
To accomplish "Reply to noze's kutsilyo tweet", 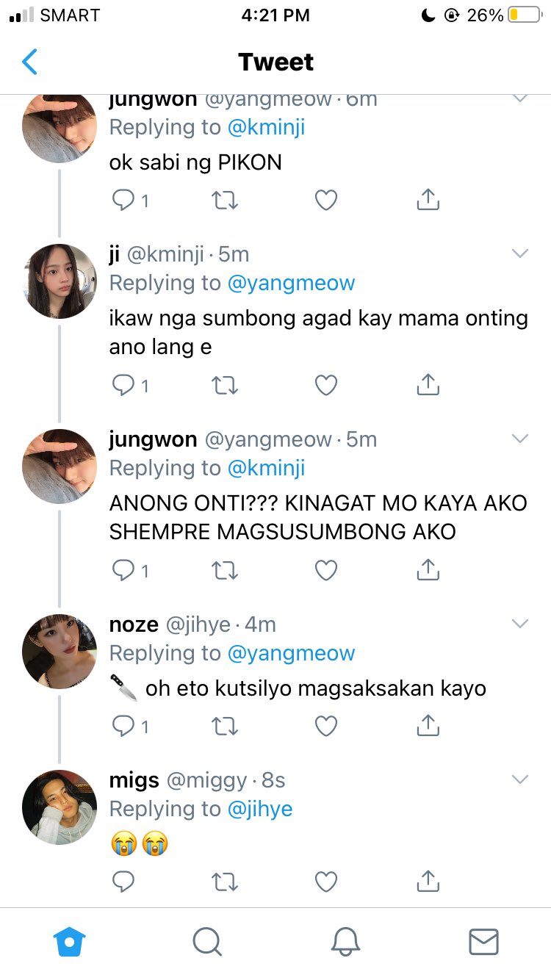I will [x=123, y=726].
